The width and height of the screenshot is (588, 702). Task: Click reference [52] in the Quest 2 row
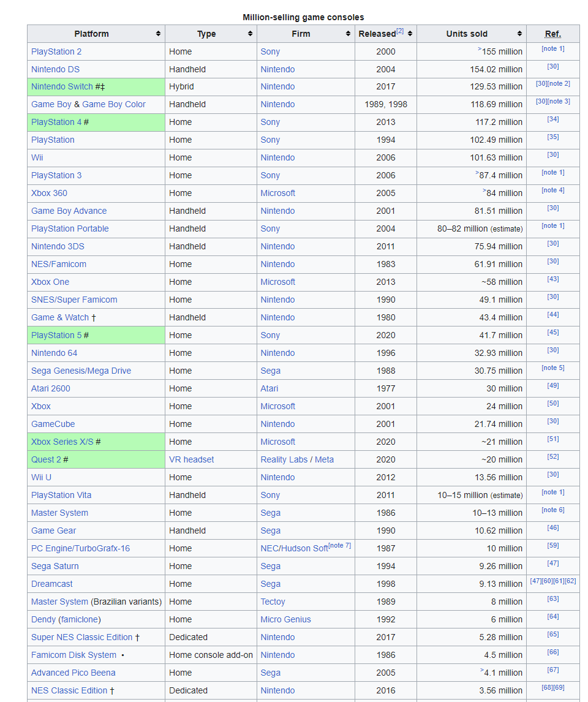click(x=553, y=456)
